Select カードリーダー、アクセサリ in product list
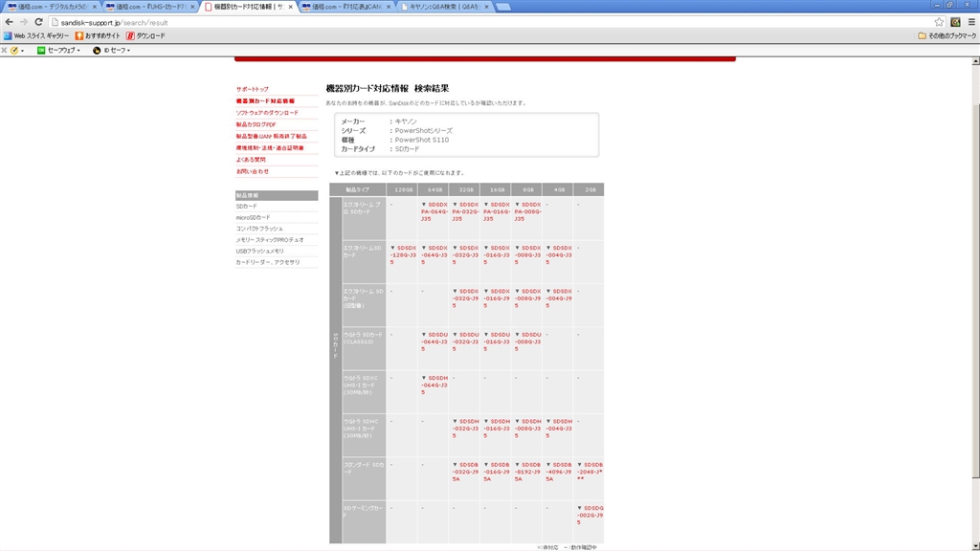 pyautogui.click(x=268, y=262)
